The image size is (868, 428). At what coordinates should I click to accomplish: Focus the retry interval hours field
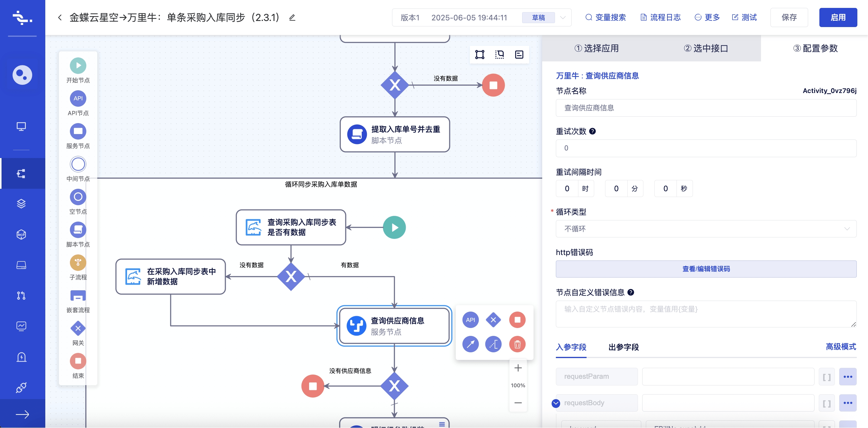click(567, 188)
